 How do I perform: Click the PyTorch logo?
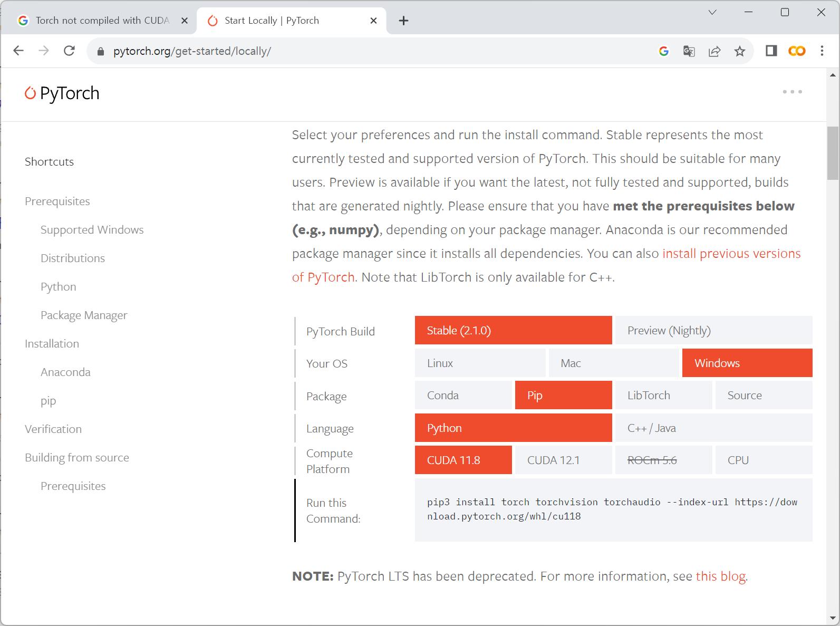[62, 93]
